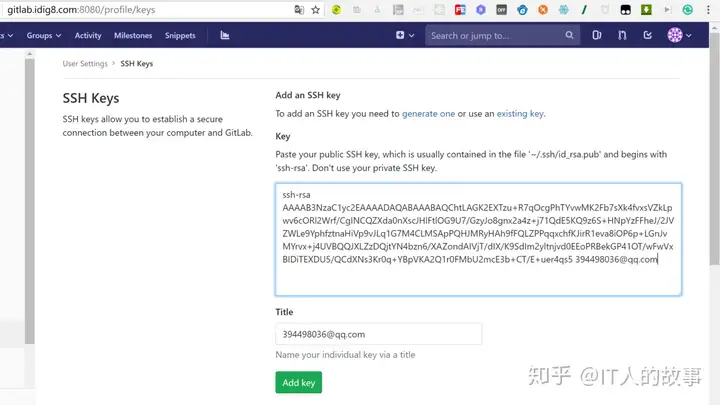Click the search magnifier icon
This screenshot has width=720, height=405.
click(569, 35)
